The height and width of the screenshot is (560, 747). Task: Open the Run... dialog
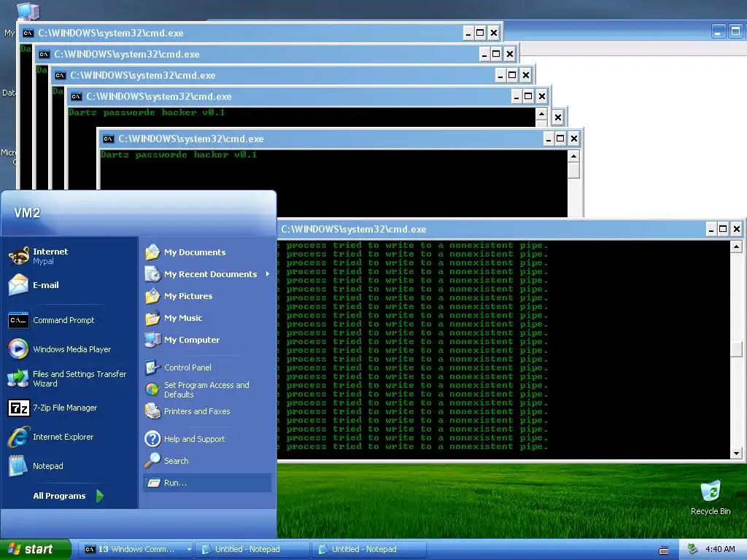tap(206, 483)
